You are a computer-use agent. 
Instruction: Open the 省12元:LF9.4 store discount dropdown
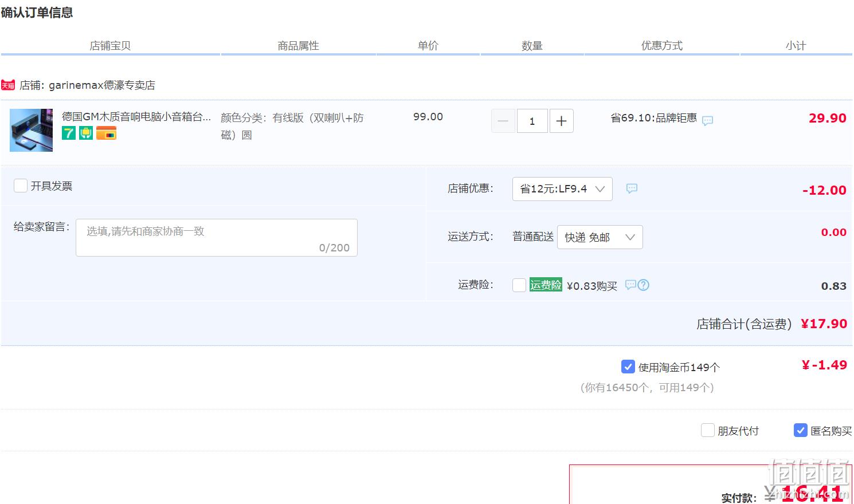562,189
